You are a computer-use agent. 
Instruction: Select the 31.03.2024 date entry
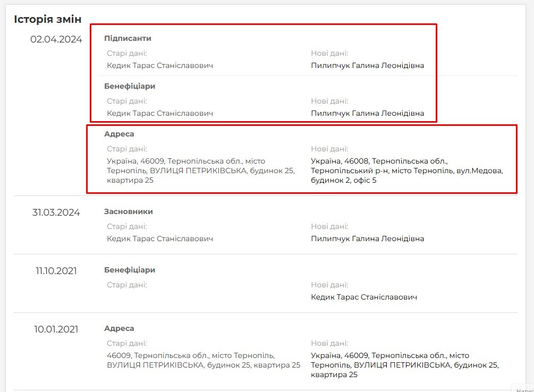click(56, 212)
